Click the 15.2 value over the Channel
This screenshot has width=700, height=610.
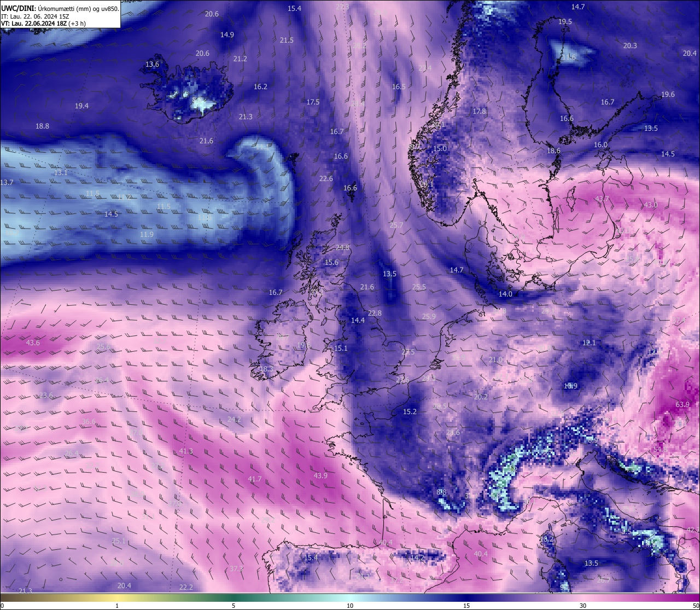click(x=410, y=411)
